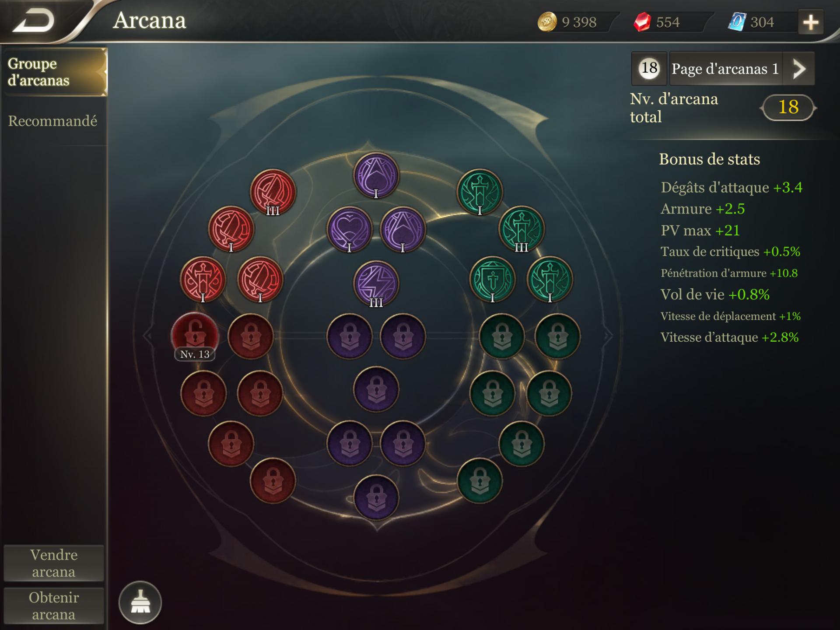The height and width of the screenshot is (630, 840).
Task: Click the broom clear-arcana icon
Action: point(140,602)
